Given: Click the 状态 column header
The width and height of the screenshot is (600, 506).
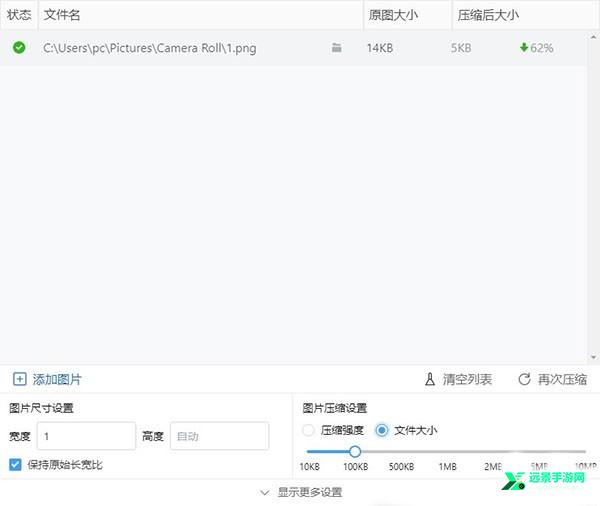Looking at the screenshot, I should pos(19,15).
